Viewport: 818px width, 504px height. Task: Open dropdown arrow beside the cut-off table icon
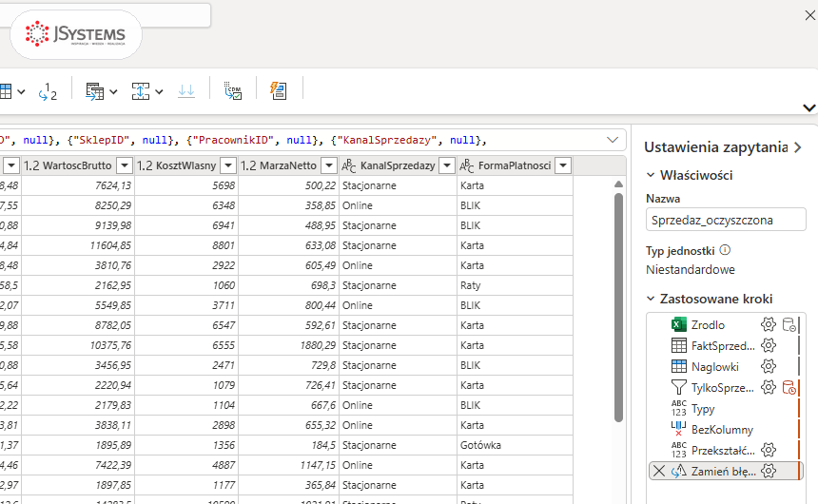[x=21, y=92]
